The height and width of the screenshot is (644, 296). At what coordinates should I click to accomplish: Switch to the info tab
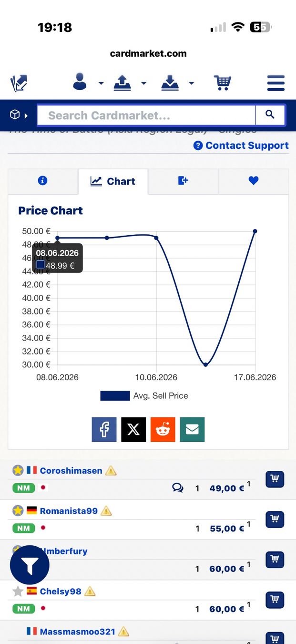[43, 181]
